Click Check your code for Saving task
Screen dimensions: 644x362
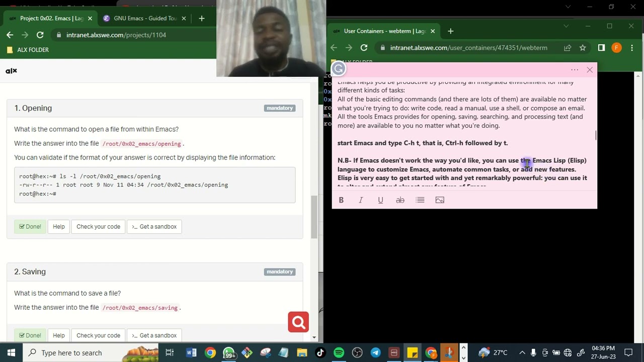click(98, 335)
